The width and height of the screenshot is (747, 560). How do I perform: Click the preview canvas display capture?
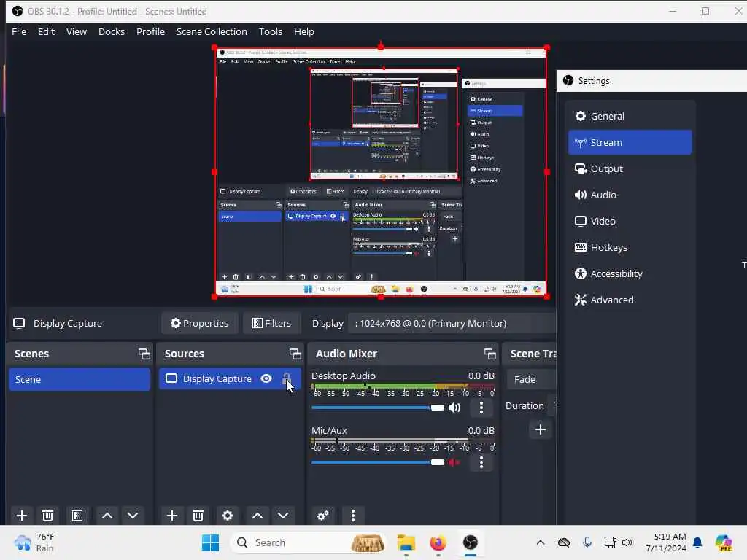(381, 172)
